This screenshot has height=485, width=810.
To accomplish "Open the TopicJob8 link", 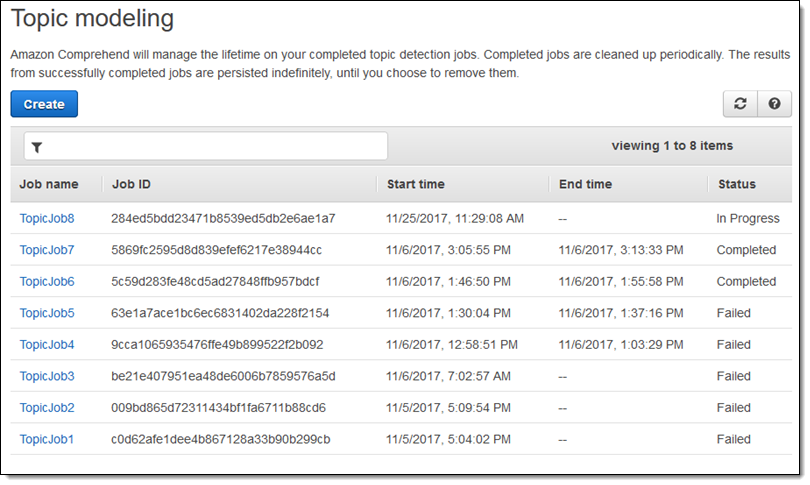I will [47, 218].
